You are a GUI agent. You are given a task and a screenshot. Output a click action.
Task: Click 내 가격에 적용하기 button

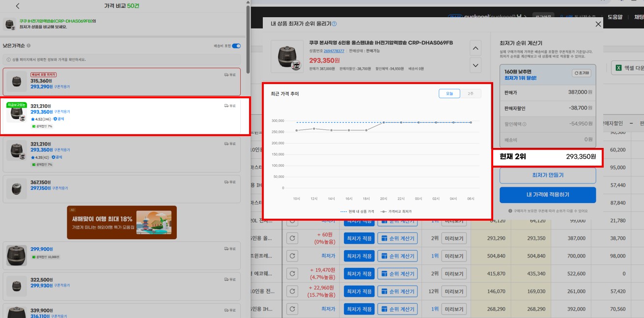point(548,195)
